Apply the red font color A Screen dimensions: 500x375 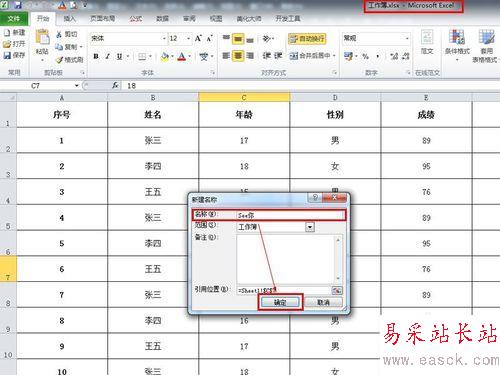pos(182,57)
